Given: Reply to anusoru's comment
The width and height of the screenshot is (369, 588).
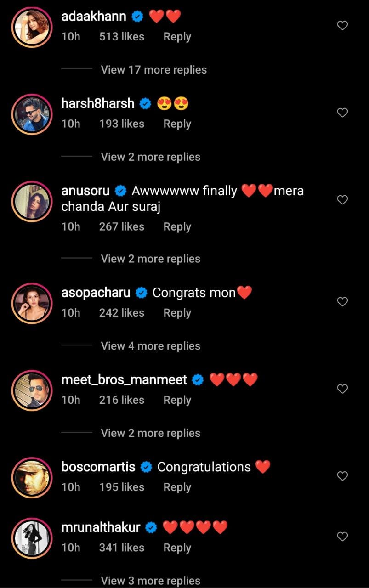Looking at the screenshot, I should click(177, 226).
